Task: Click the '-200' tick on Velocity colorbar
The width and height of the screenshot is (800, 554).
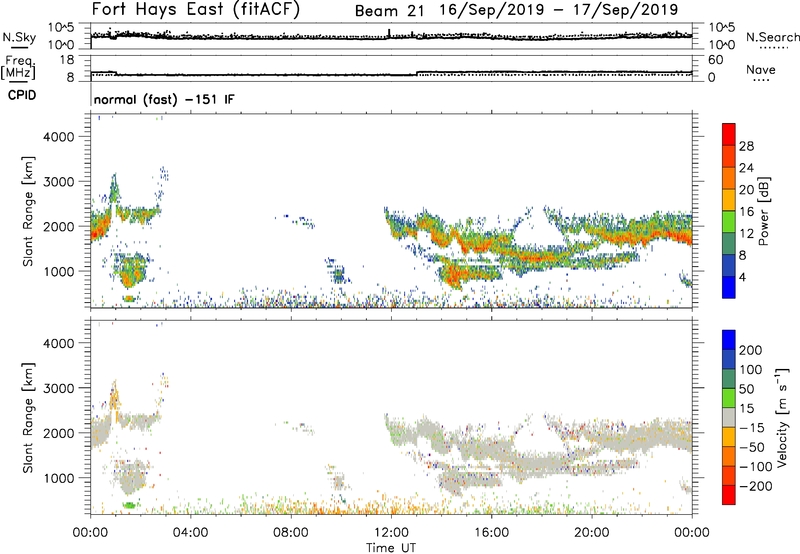Action: [756, 486]
